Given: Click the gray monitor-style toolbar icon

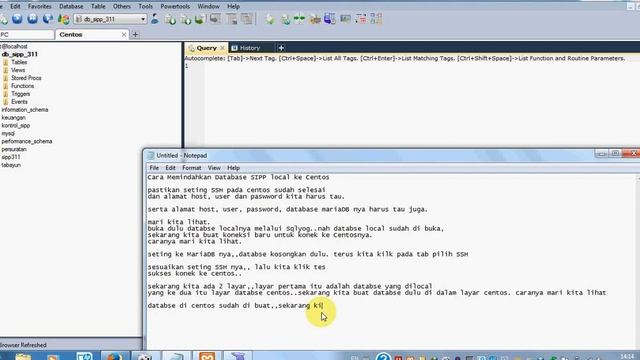Looking at the screenshot, I should tap(345, 19).
